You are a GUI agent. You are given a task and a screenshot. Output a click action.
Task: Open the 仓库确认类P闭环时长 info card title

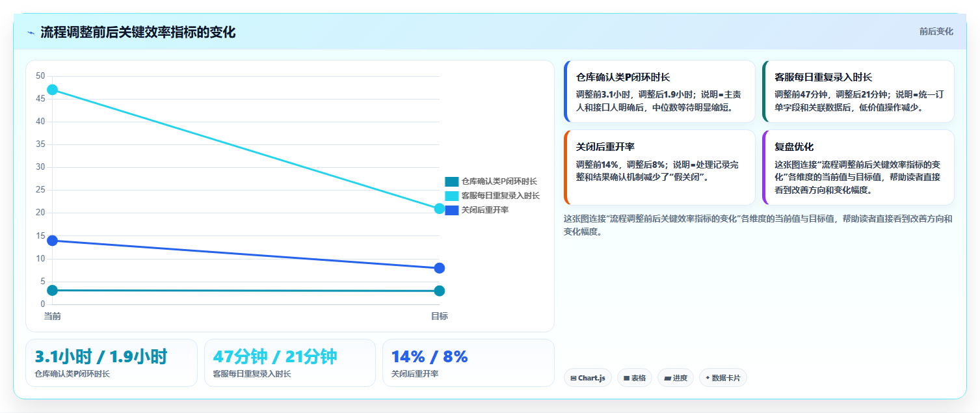coord(623,77)
